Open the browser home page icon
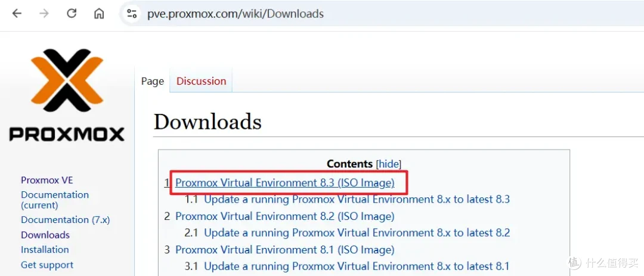 99,14
